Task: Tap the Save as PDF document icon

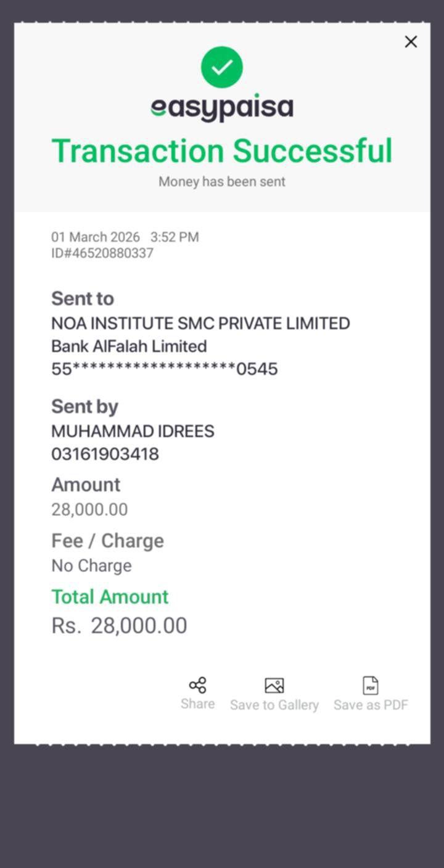Action: 371,686
